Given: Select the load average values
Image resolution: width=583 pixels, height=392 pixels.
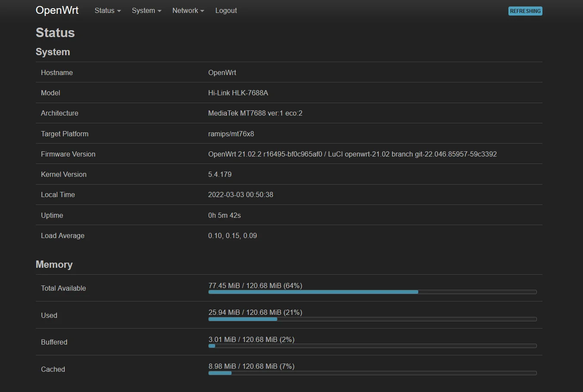Looking at the screenshot, I should 232,235.
